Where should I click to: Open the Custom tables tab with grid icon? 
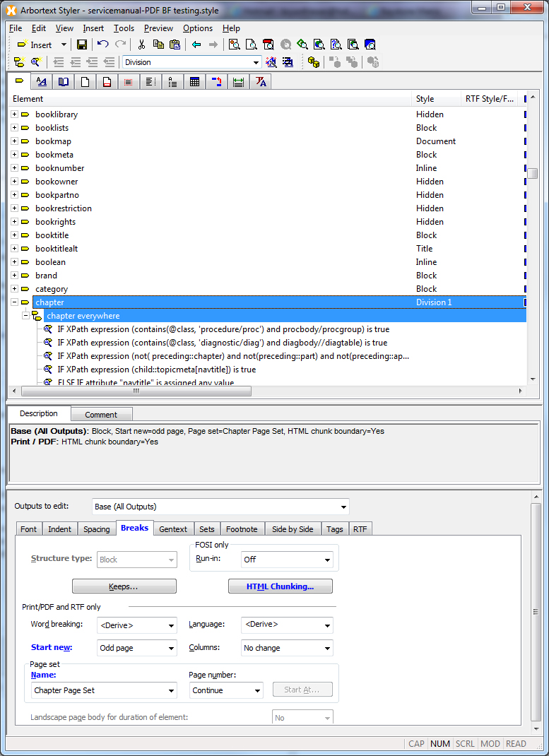point(194,82)
